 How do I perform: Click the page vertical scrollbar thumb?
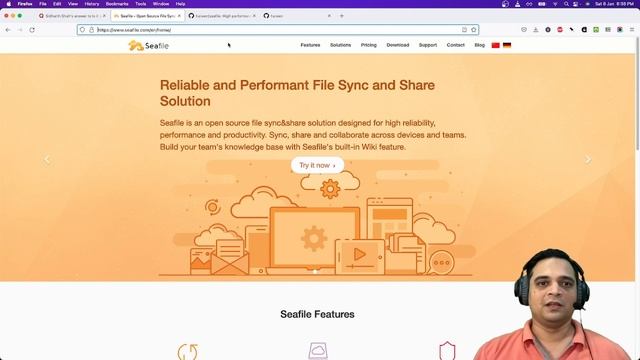click(x=637, y=94)
